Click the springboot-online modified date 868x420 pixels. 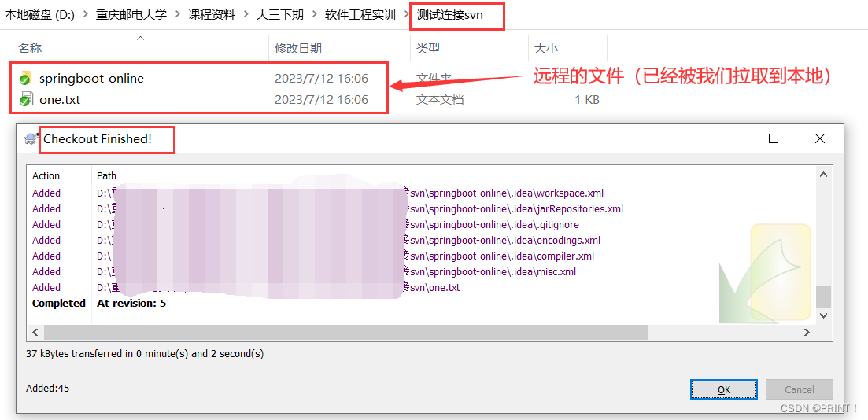coord(321,78)
